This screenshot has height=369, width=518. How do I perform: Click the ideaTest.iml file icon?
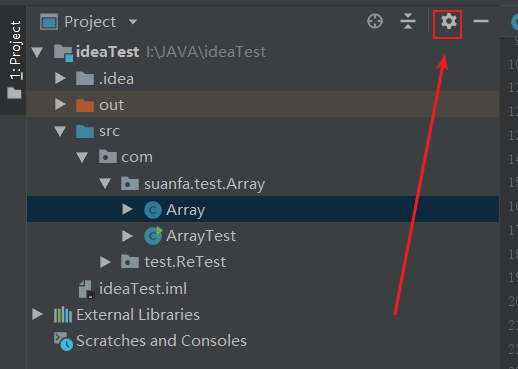86,289
